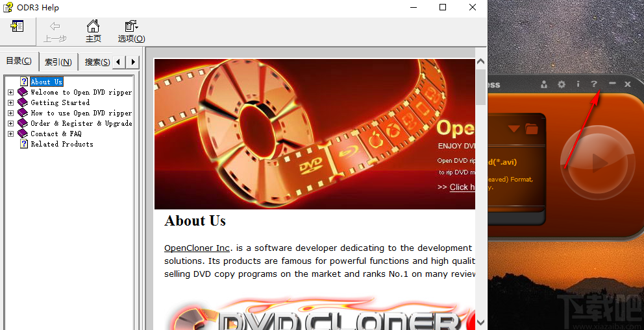Viewport: 644px width, 330px height.
Task: Go to the help home page (主页)
Action: pos(93,32)
